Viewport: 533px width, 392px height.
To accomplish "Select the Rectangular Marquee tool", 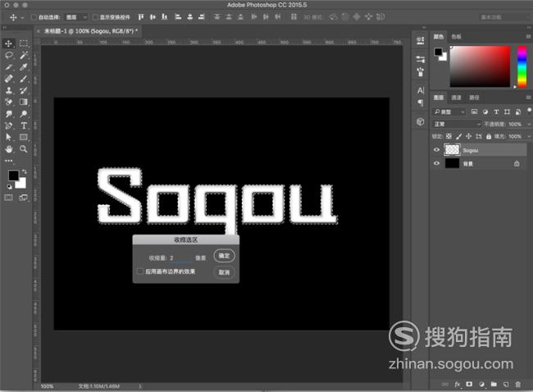I will (x=24, y=43).
